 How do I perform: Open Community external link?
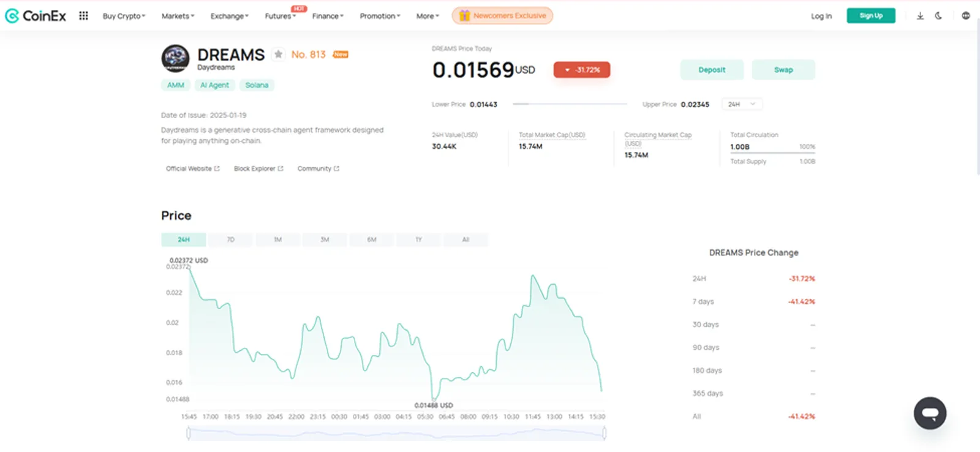point(318,168)
